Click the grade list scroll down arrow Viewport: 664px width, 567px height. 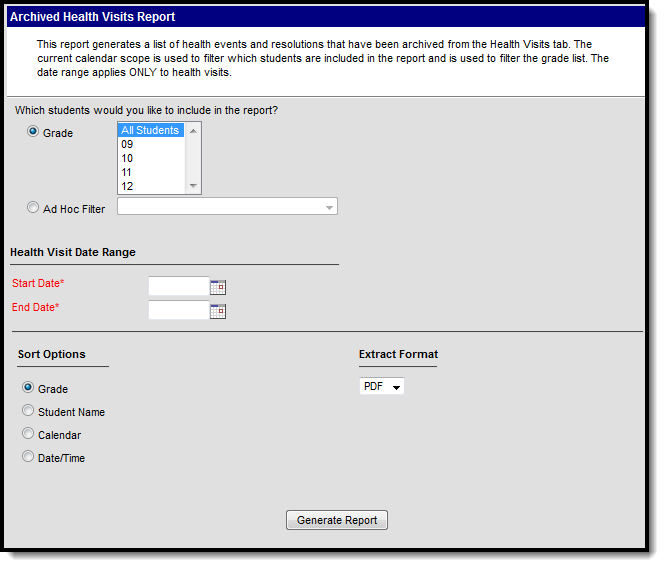(x=193, y=186)
